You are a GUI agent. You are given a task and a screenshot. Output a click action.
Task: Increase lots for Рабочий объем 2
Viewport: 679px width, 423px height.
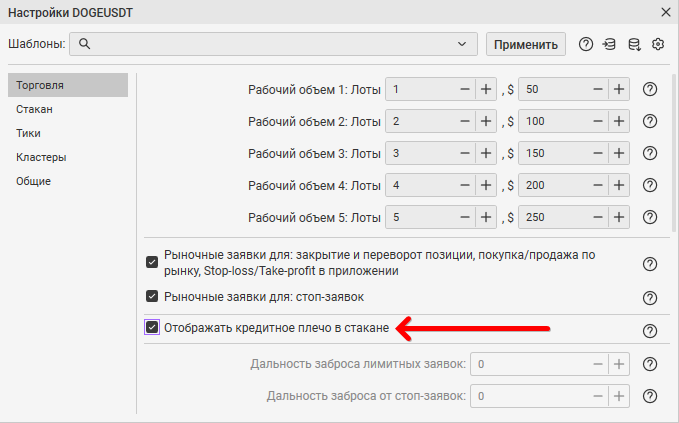pyautogui.click(x=486, y=121)
